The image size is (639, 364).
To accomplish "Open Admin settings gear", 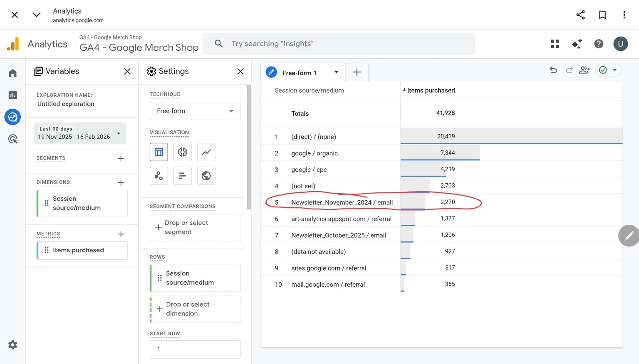I will tap(13, 345).
